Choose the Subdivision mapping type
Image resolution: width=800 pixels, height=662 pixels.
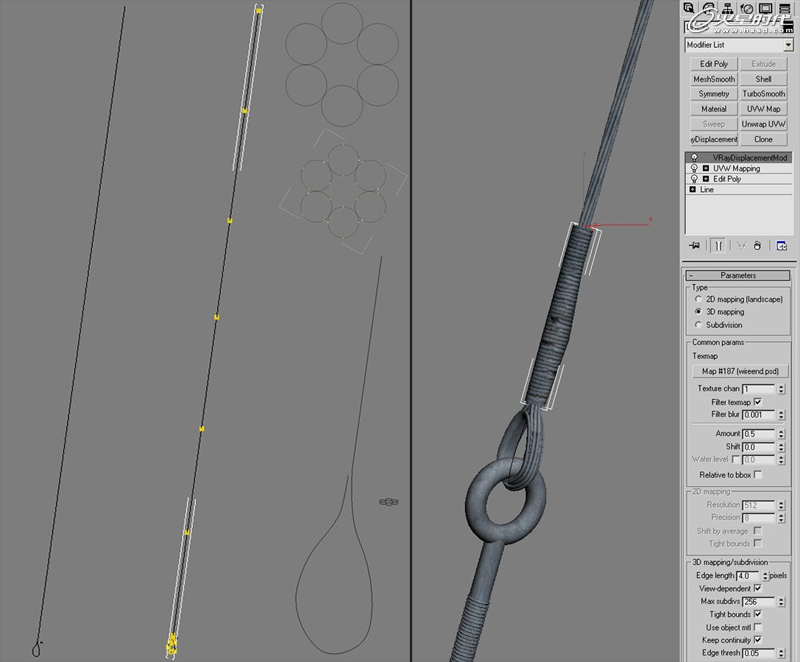tap(699, 325)
